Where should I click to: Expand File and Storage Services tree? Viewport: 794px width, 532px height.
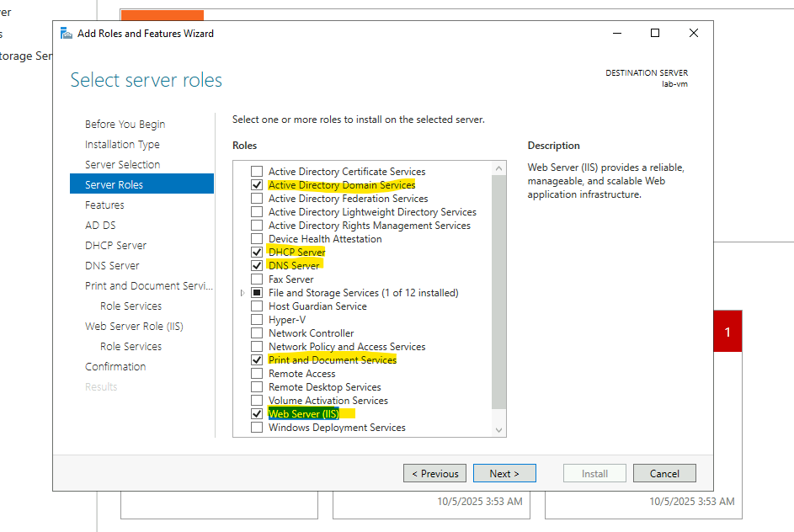pos(242,293)
